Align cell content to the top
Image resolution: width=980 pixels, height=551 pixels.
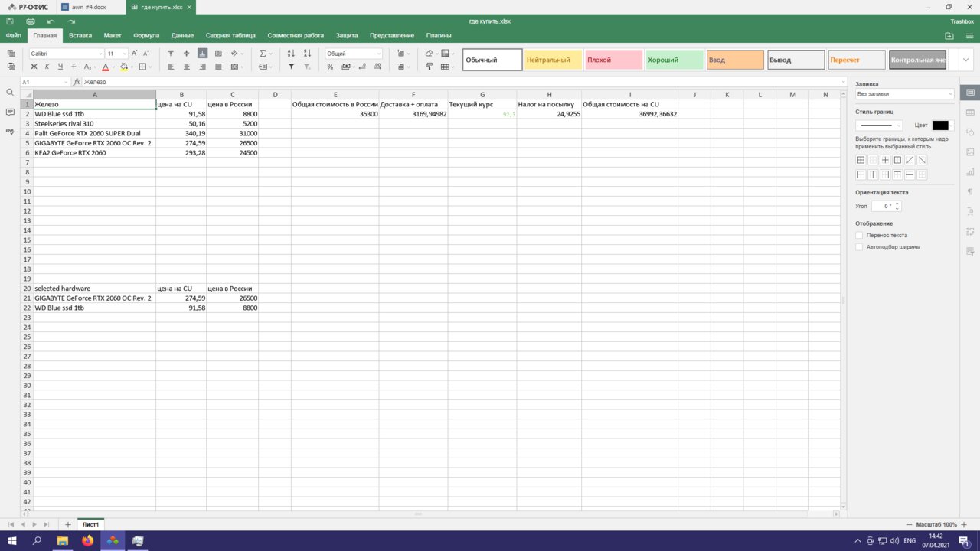click(171, 54)
